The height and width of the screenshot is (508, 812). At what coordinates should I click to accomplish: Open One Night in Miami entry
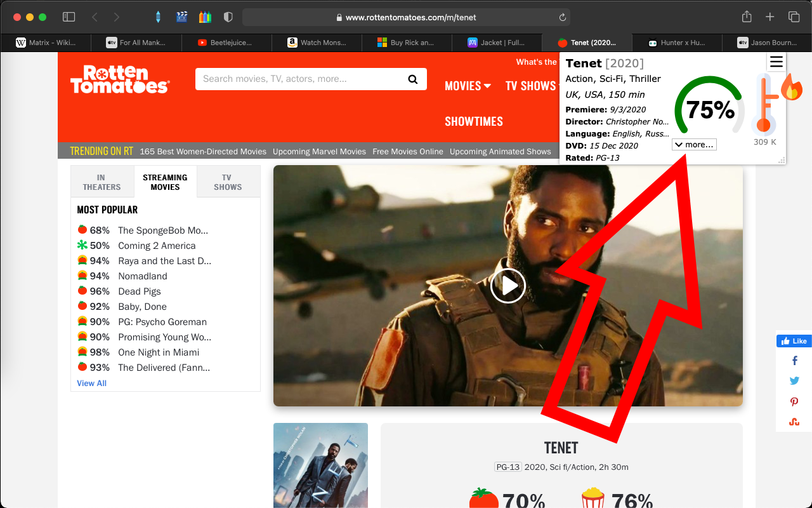pos(159,352)
